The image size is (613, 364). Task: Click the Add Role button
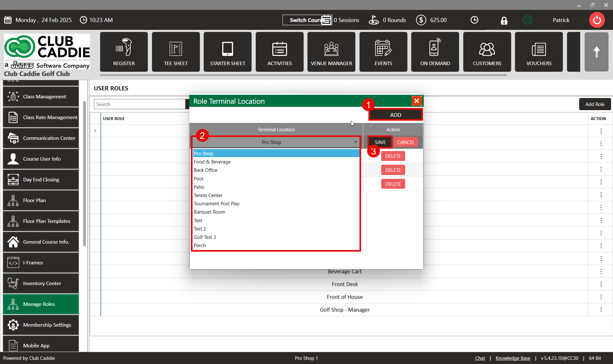click(x=595, y=104)
